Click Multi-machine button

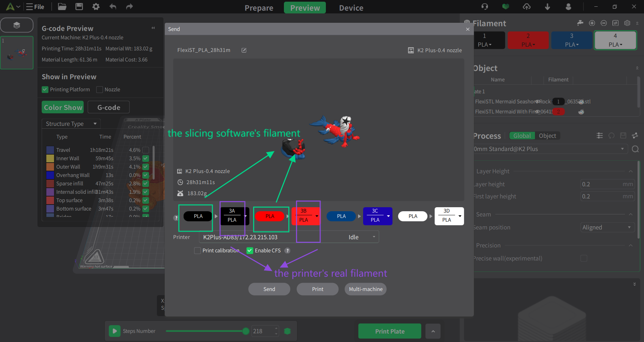tap(365, 289)
